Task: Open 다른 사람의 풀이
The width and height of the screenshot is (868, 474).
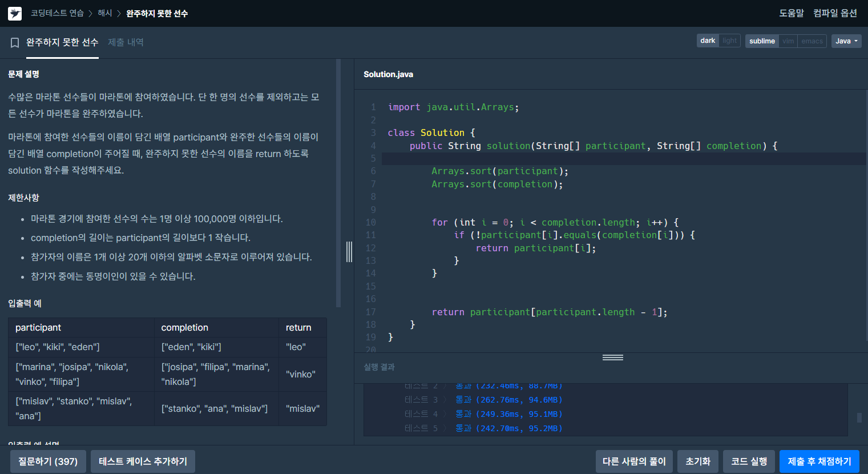Action: click(634, 461)
